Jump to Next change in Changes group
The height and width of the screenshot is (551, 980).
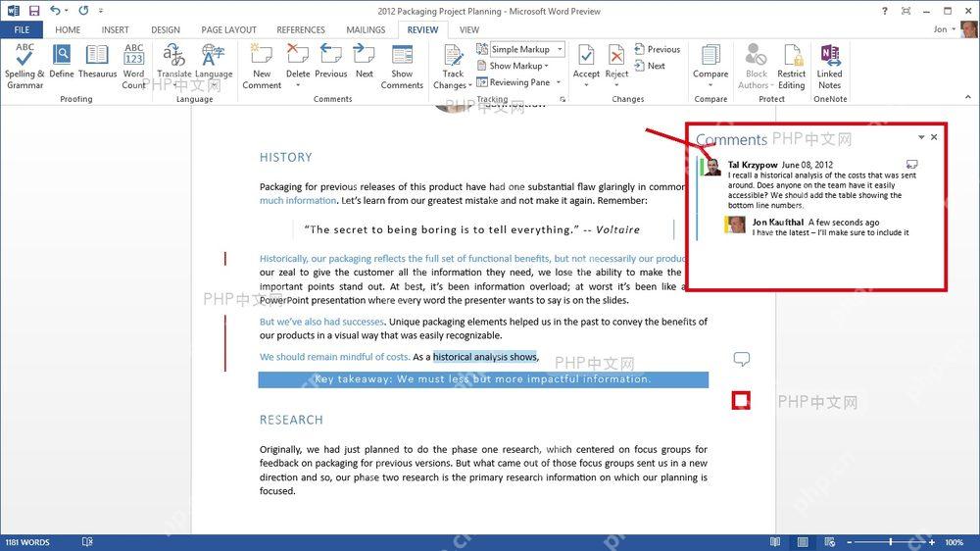coord(650,66)
